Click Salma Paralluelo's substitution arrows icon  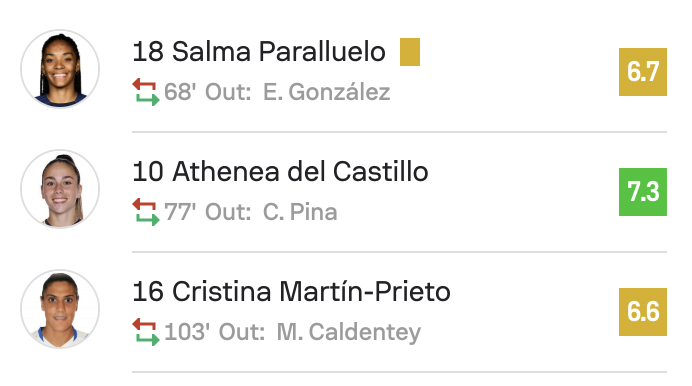click(146, 92)
